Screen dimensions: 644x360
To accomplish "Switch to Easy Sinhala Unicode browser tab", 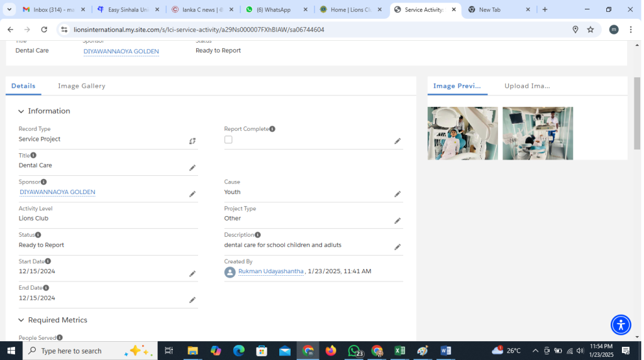I will click(128, 9).
